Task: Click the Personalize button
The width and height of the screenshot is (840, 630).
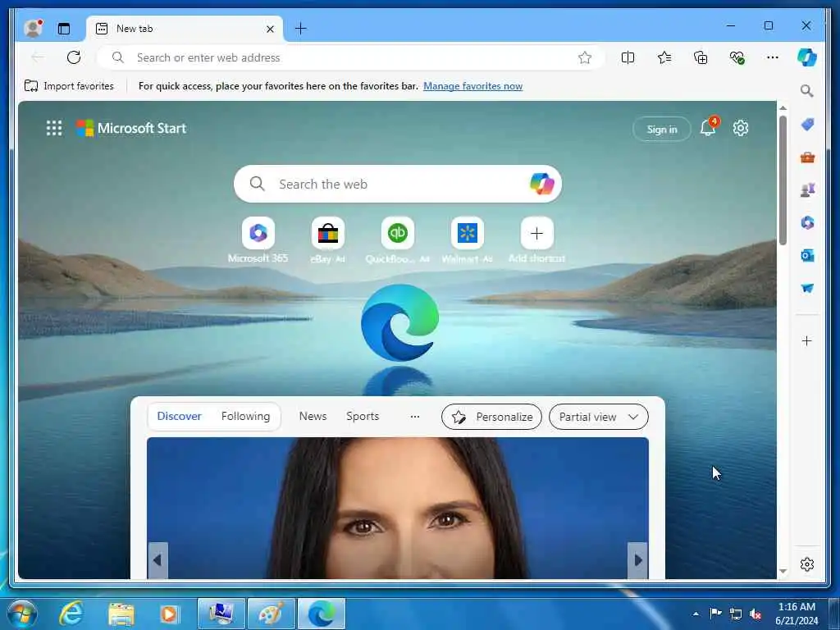Action: [491, 417]
